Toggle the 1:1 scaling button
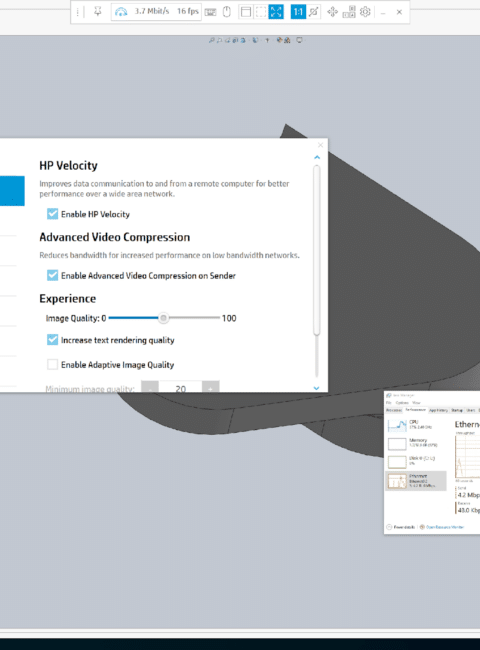 pyautogui.click(x=298, y=12)
